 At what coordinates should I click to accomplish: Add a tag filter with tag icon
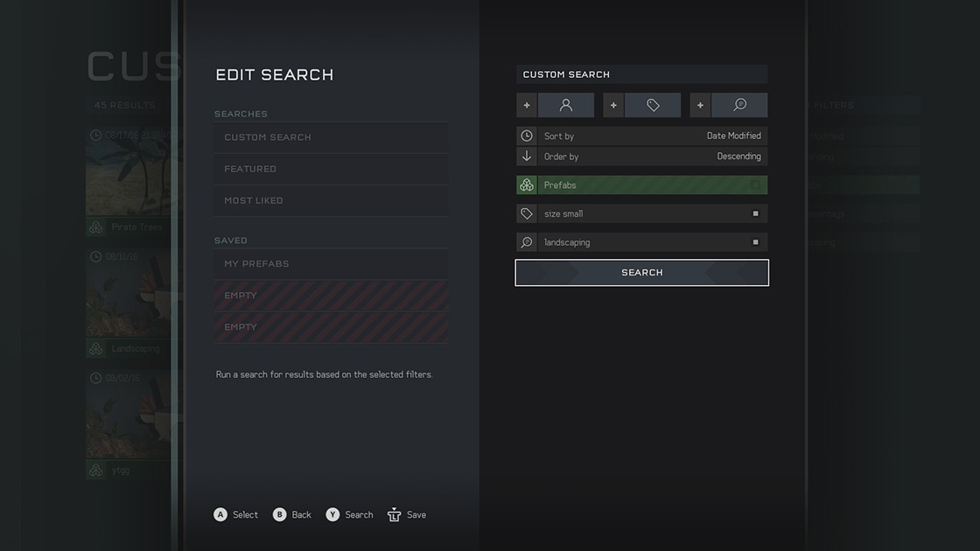pos(642,105)
